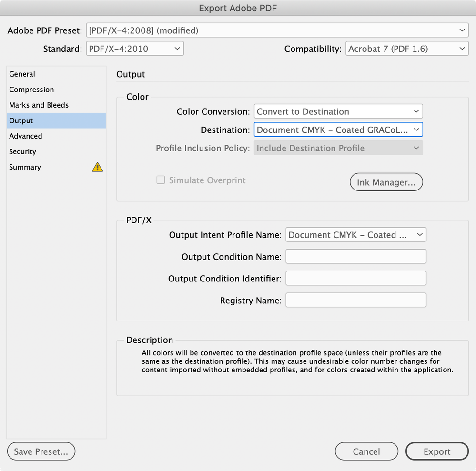Open the Adobe PDF Preset dropdown

click(277, 30)
